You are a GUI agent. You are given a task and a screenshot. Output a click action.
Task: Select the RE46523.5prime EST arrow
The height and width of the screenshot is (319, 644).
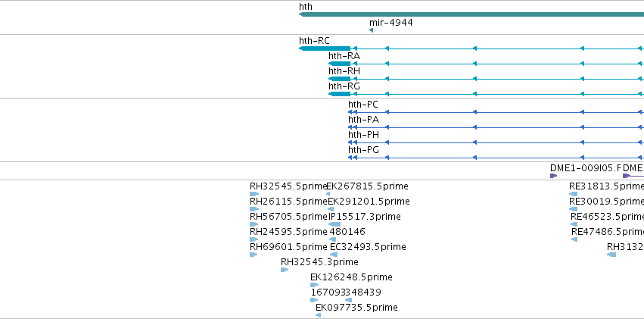pos(574,224)
